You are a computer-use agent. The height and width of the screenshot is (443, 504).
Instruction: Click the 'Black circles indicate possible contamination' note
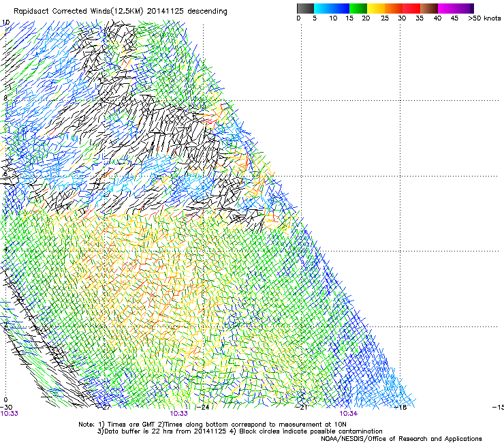point(311,431)
